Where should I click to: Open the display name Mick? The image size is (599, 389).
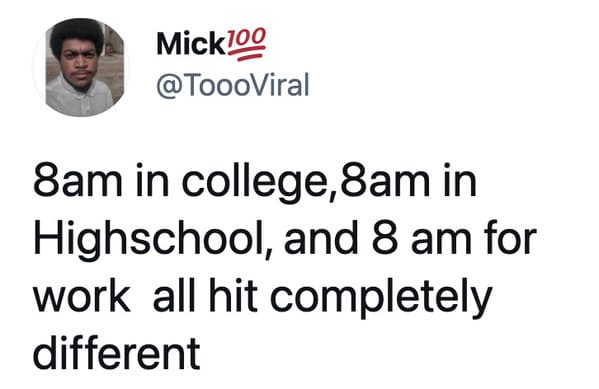(x=191, y=45)
